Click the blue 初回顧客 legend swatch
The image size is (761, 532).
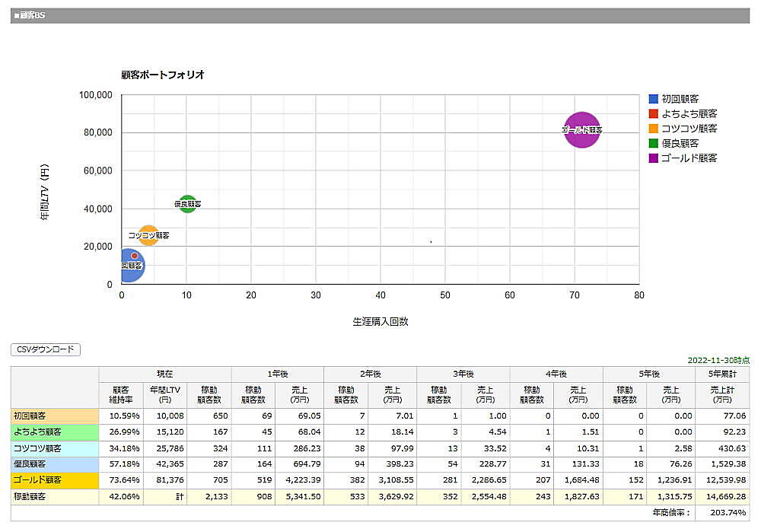point(653,99)
